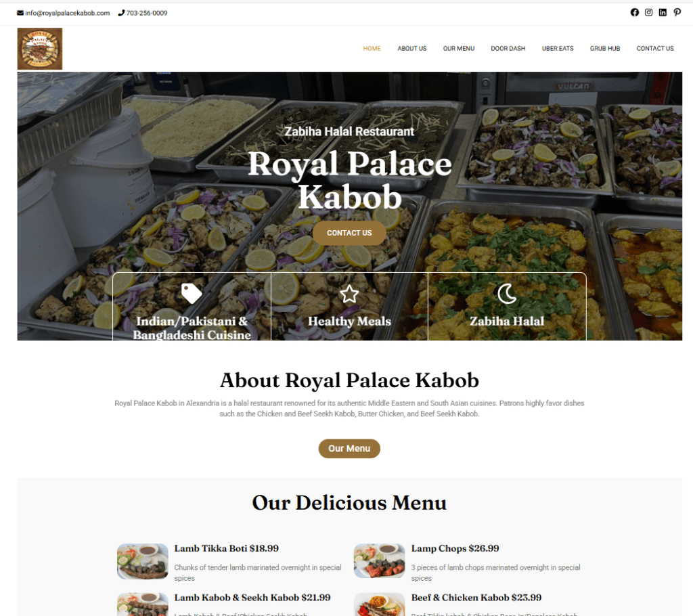This screenshot has width=693, height=616.
Task: Open the Pinterest social icon
Action: pos(677,12)
